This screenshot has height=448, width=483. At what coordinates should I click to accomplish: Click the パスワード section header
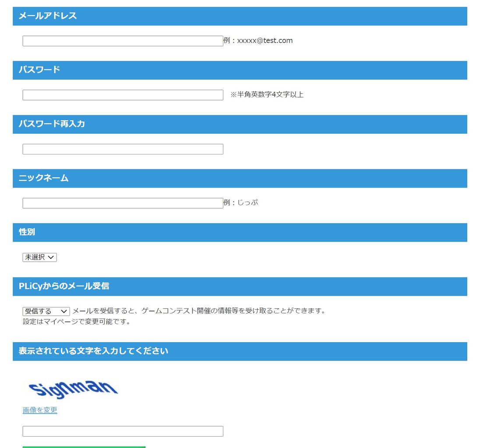(39, 70)
